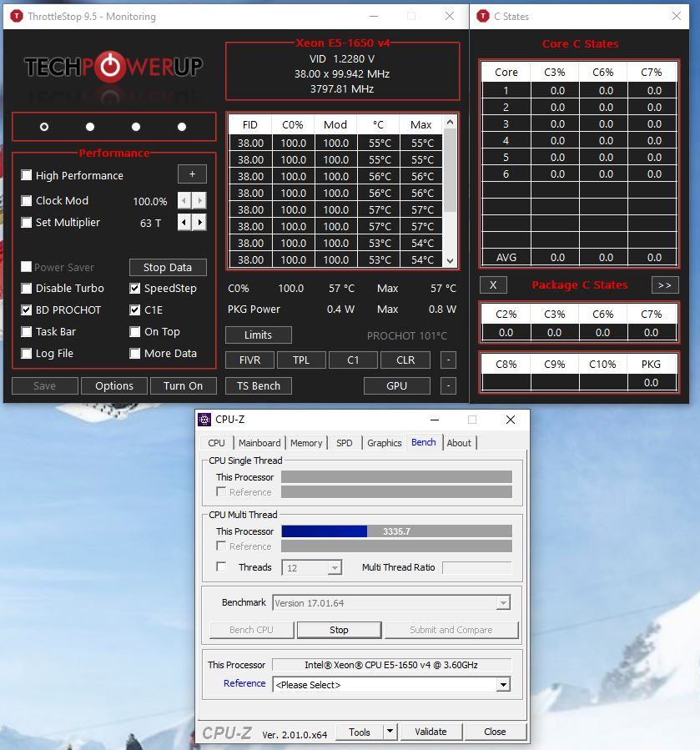Click the Stop Data button
The image size is (700, 750).
tap(168, 267)
